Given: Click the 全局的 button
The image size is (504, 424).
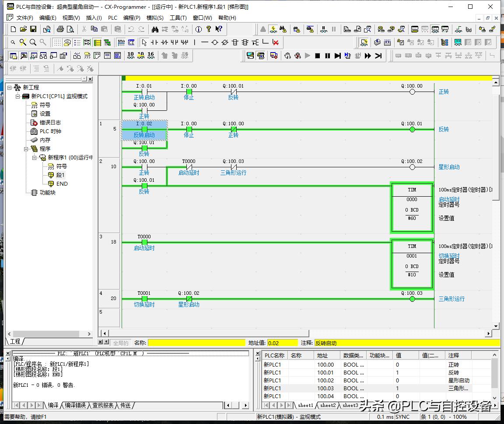Looking at the screenshot, I should coord(121,343).
